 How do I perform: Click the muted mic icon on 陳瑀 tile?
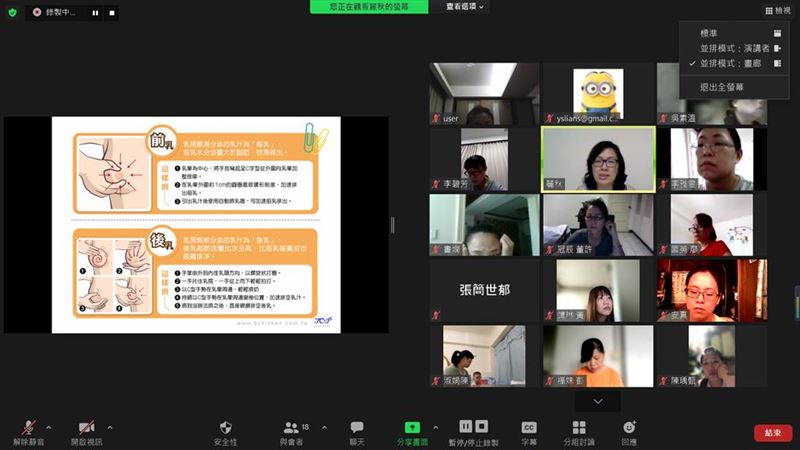(x=663, y=381)
